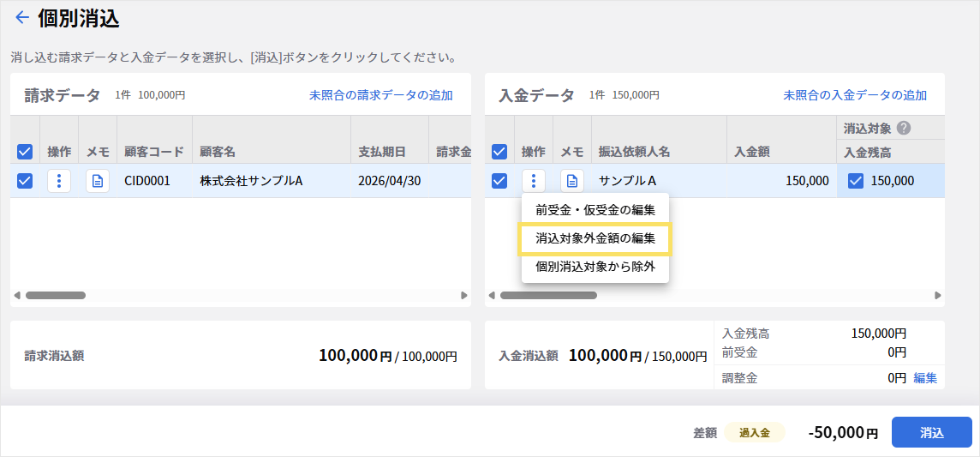Viewport: 980px width, 457px height.
Task: Select 前受金・仮受金の編集 menu item
Action: [x=595, y=209]
